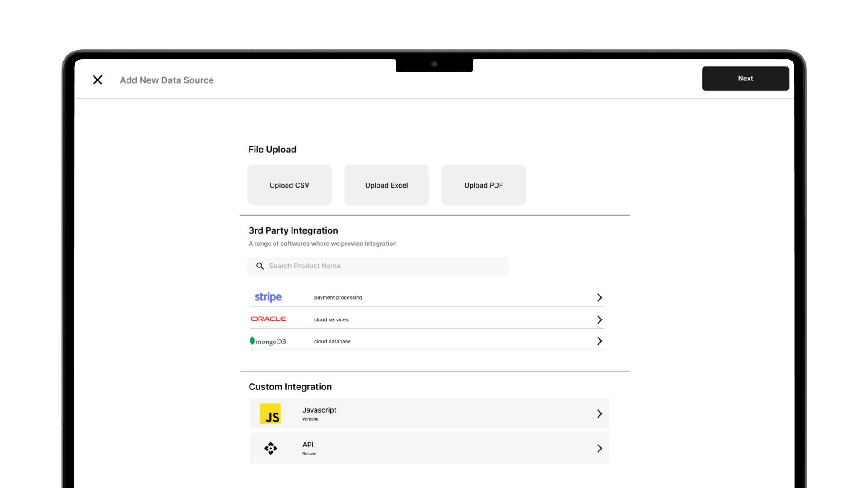This screenshot has width=868, height=488.
Task: Expand the Stripe payment processing integration
Action: pos(599,297)
